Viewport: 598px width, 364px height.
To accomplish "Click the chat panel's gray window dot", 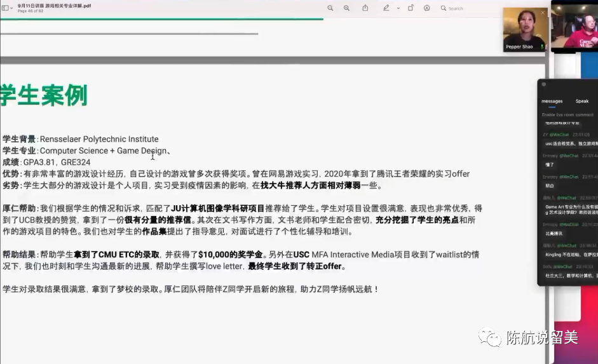I will (x=543, y=84).
